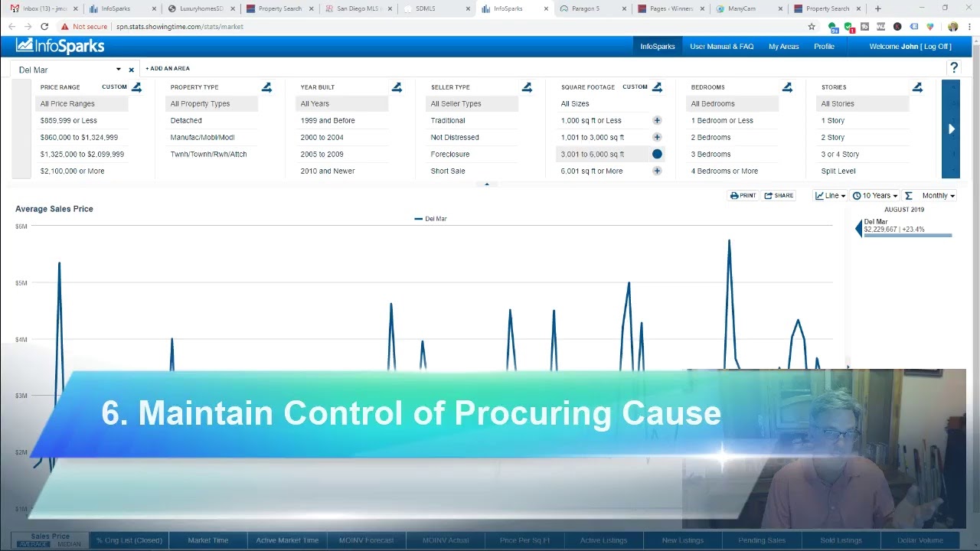Screen dimensions: 980x551
Task: Open CUSTOM price range option
Action: [x=114, y=87]
